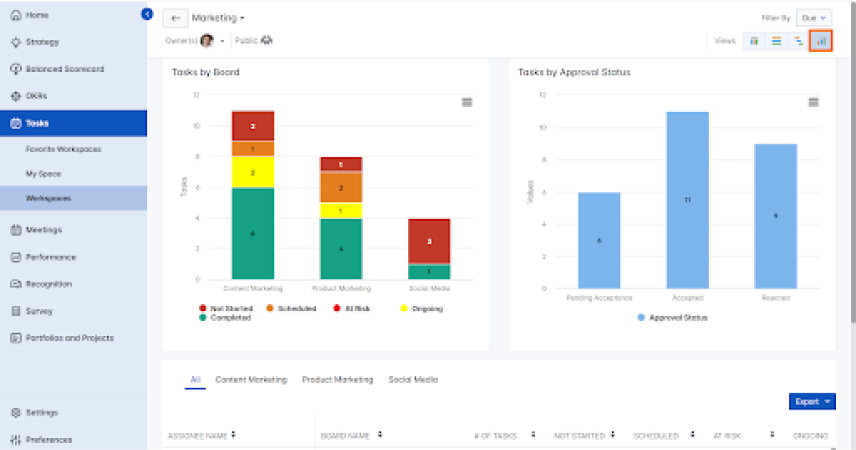Switch to the Gantt timeline view icon
Screen dimensions: 856x450
[x=799, y=41]
